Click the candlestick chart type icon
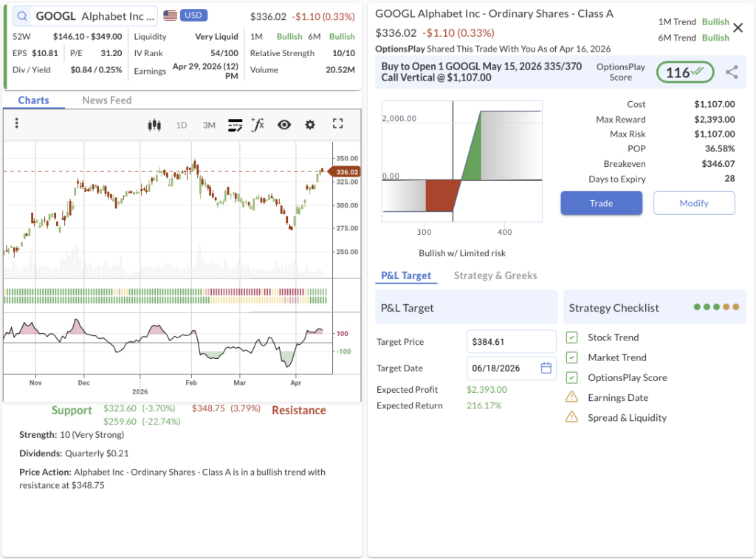 click(154, 125)
